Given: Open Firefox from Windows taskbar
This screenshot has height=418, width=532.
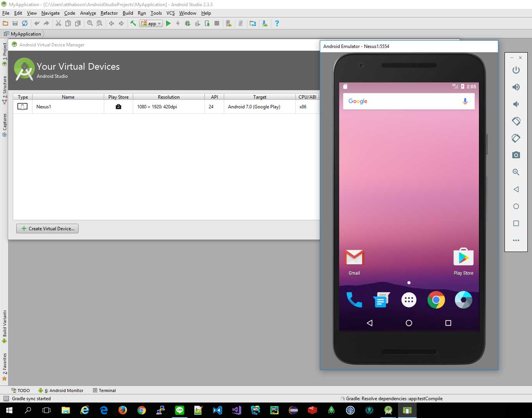Looking at the screenshot, I should pos(122,410).
